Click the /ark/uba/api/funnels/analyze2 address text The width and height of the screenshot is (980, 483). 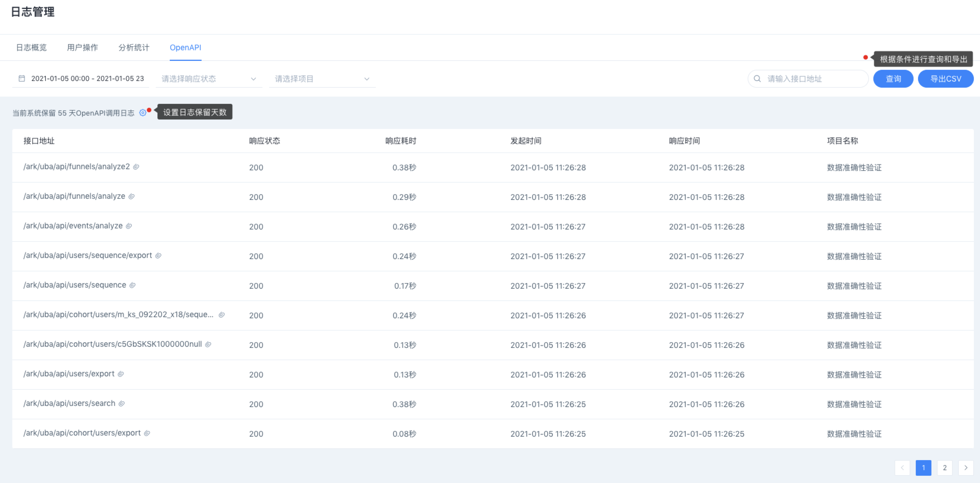(x=77, y=167)
